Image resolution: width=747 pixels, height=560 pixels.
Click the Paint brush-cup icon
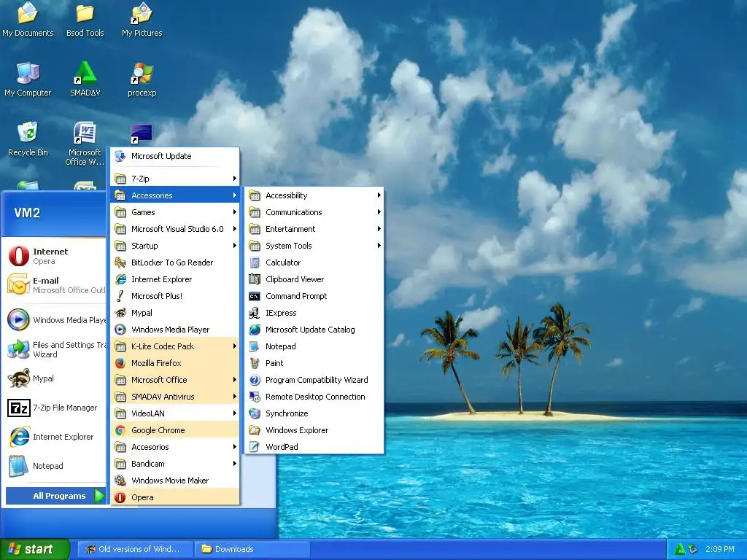pos(255,363)
